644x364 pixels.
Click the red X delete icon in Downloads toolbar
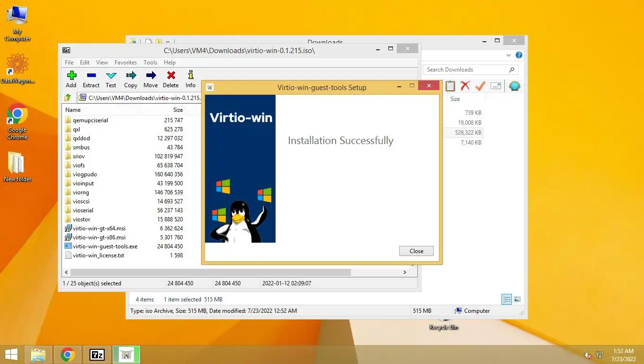coord(465,86)
